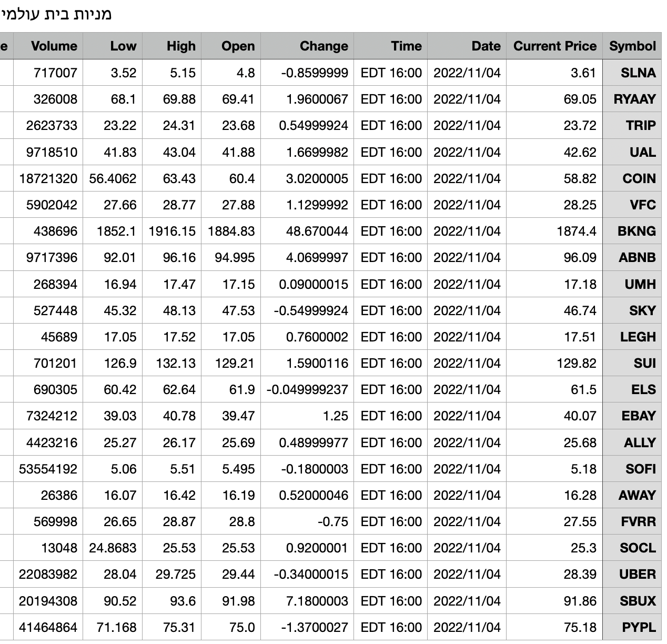667x644 pixels.
Task: Select the change value 7.1800003
Action: (307, 601)
